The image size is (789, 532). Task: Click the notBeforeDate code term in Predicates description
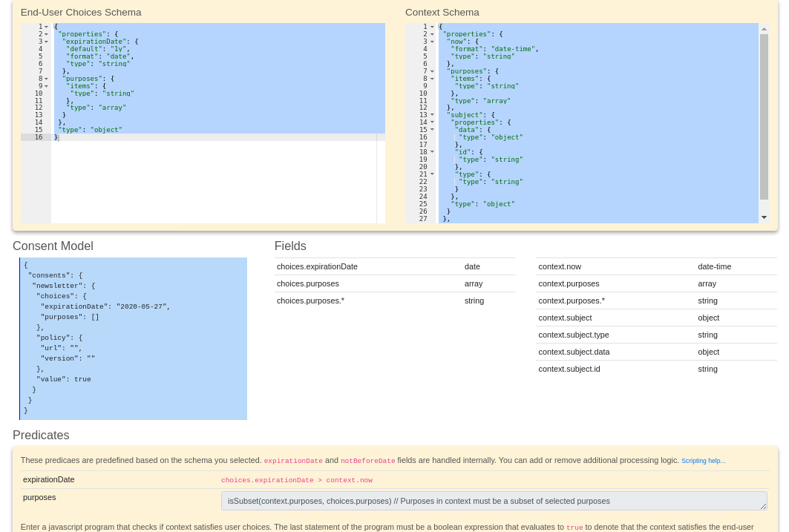[x=368, y=461]
